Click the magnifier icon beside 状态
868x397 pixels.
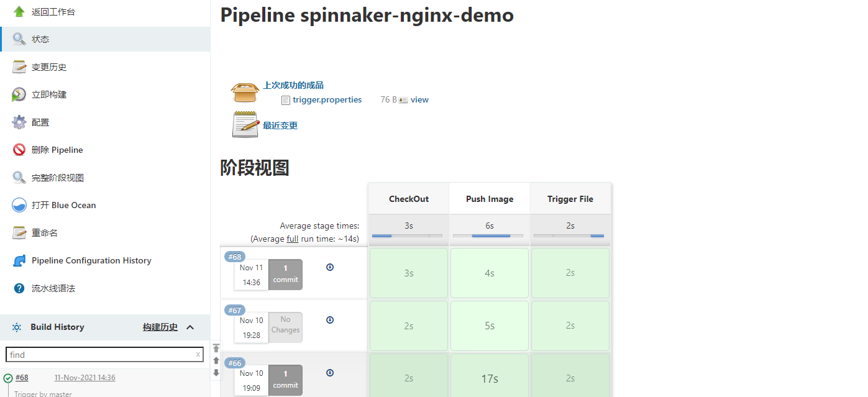pos(19,39)
